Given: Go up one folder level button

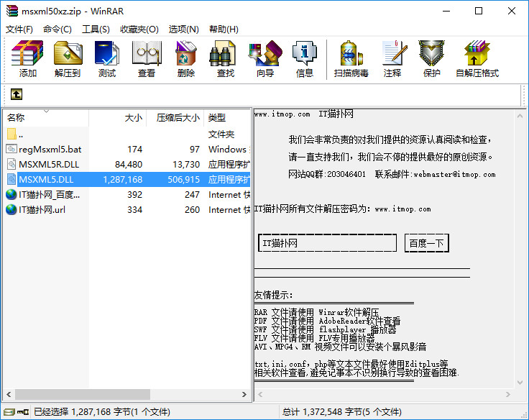Looking at the screenshot, I should point(17,94).
